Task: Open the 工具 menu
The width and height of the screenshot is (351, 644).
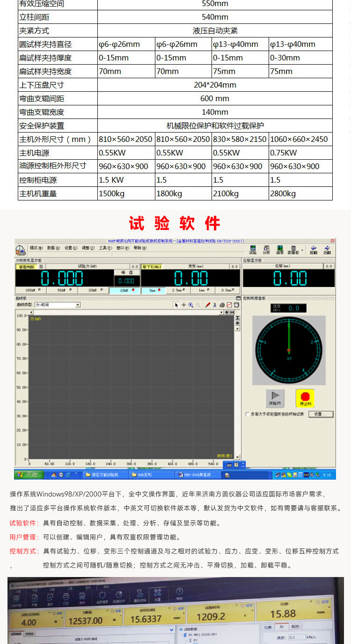Action: point(103,248)
